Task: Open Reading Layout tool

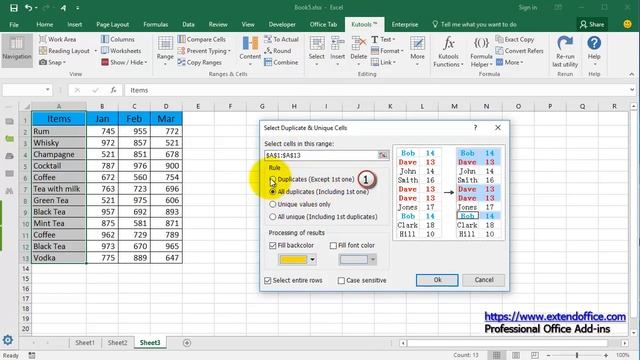Action: tap(64, 51)
